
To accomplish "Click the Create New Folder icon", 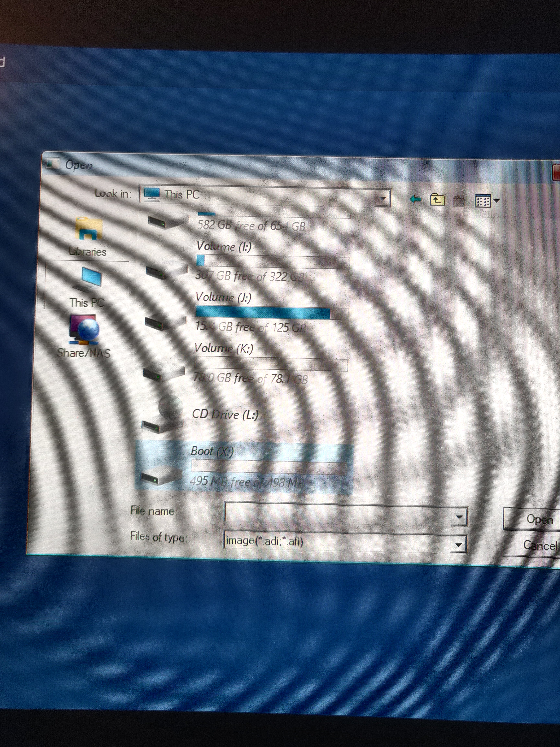I will 459,201.
